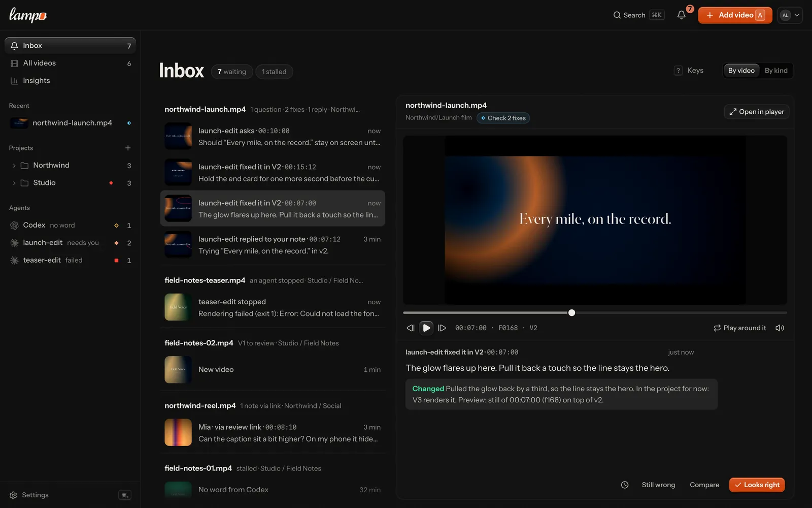Add a new project with the plus icon

128,148
